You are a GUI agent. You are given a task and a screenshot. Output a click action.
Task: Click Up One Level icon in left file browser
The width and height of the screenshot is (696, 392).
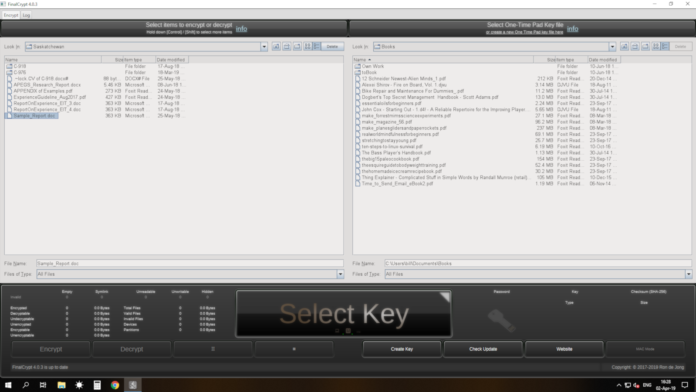tap(276, 47)
